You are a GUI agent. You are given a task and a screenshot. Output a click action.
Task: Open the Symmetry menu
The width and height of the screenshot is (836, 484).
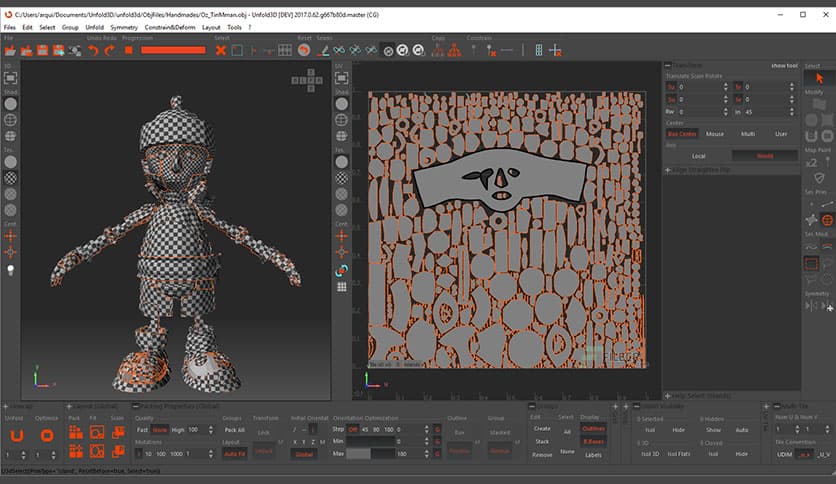click(x=124, y=27)
